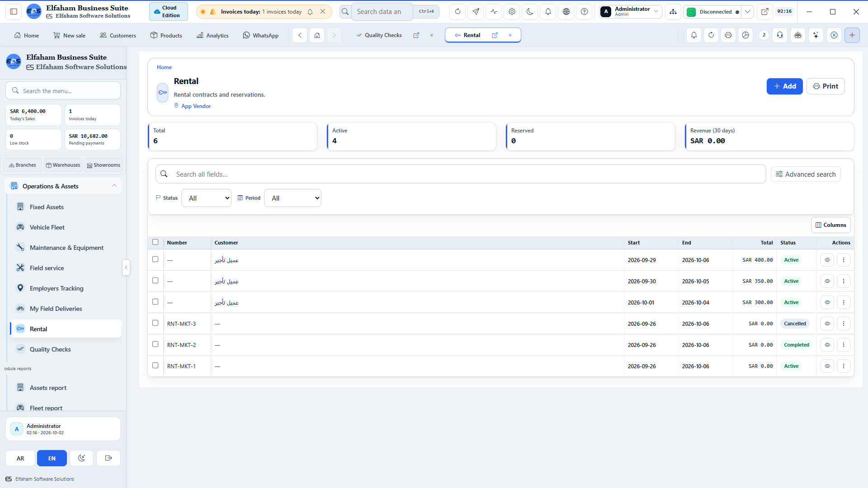868x488 pixels.
Task: Open the Analytics menu item
Action: pos(212,35)
